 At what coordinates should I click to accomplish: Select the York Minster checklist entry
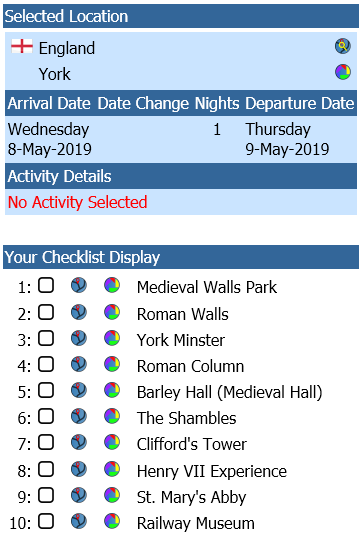180,340
